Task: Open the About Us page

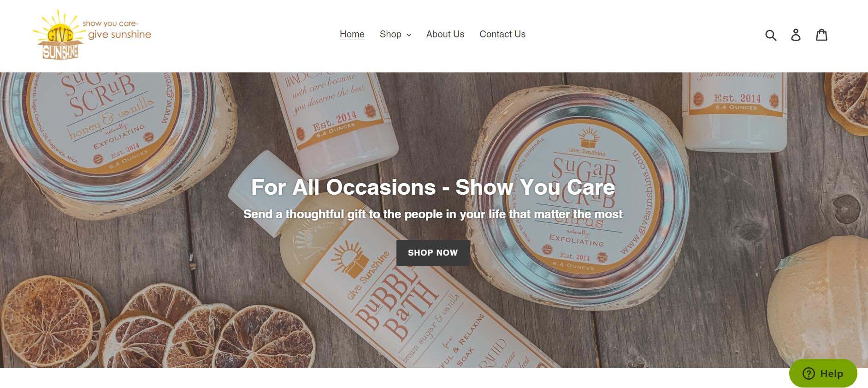Action: click(445, 34)
